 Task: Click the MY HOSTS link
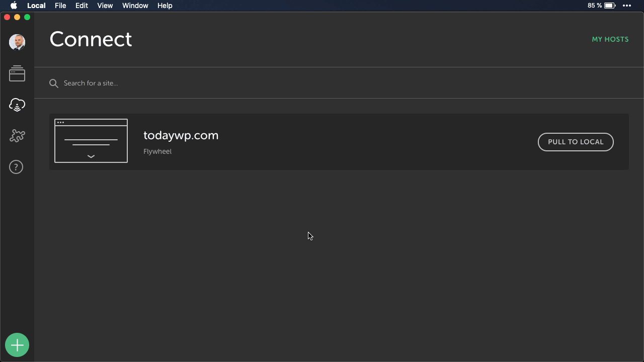pyautogui.click(x=610, y=39)
